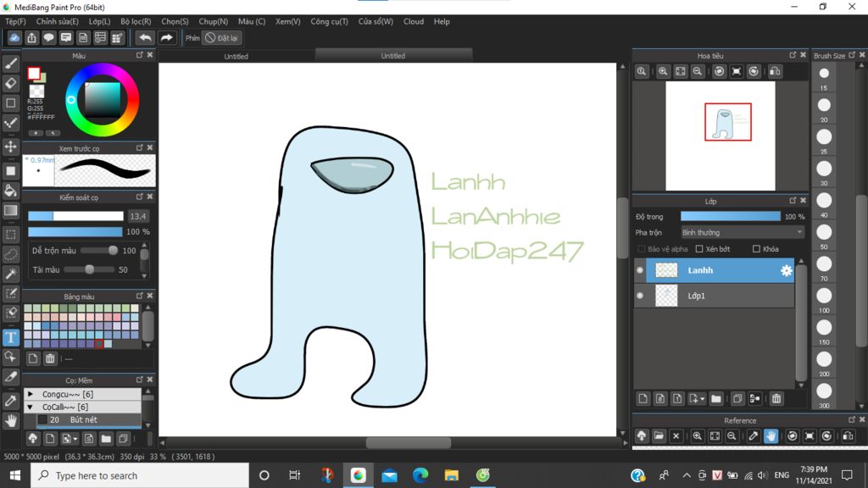Image resolution: width=868 pixels, height=488 pixels.
Task: Open the add-brush dropdown arrow
Action: [75, 440]
